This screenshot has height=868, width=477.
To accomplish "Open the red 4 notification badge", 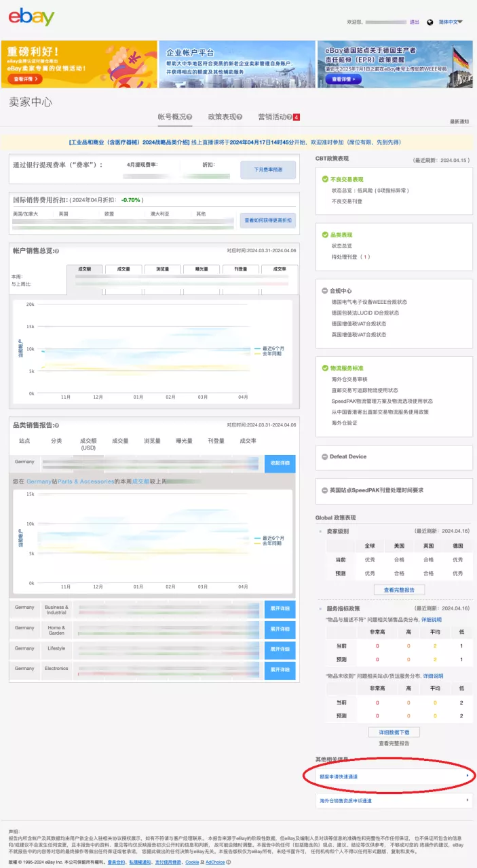I will click(x=297, y=117).
